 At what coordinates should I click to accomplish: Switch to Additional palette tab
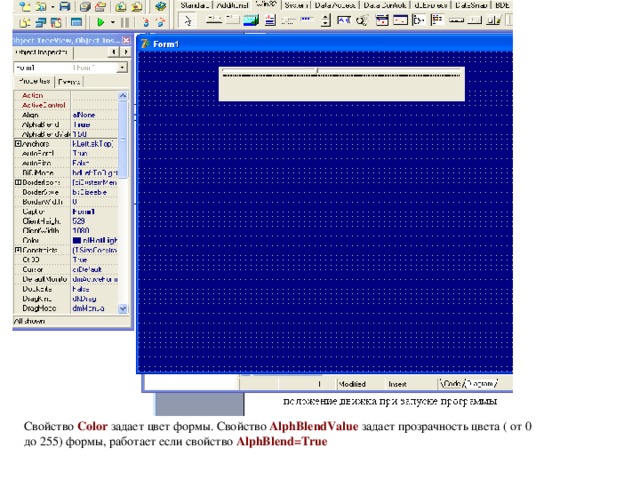pos(232,5)
